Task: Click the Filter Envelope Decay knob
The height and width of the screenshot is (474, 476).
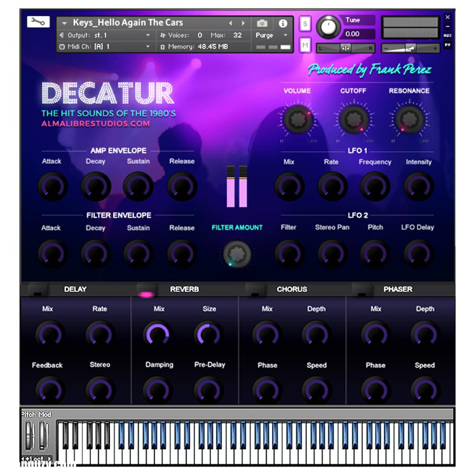Action: 95,254
